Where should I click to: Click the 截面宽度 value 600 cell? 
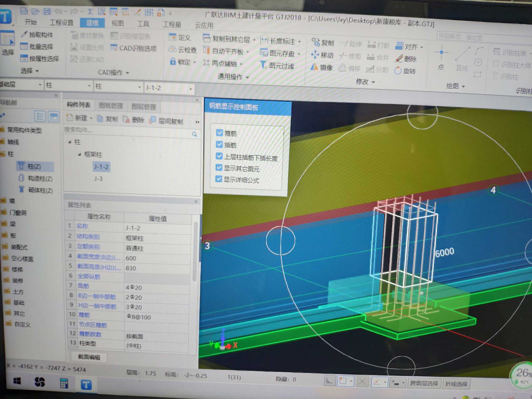click(157, 258)
